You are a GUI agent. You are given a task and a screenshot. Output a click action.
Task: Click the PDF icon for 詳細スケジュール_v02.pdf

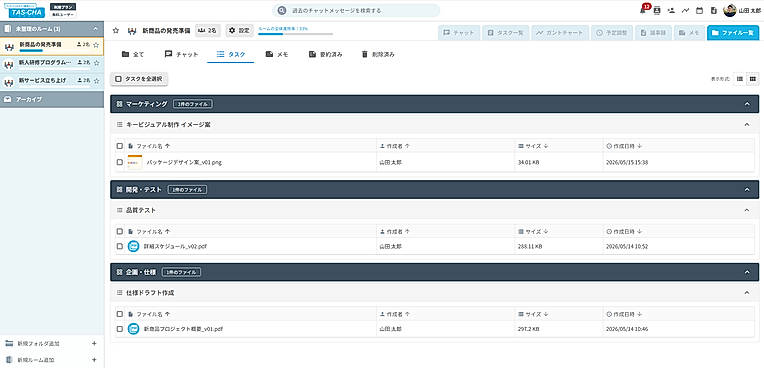click(134, 247)
